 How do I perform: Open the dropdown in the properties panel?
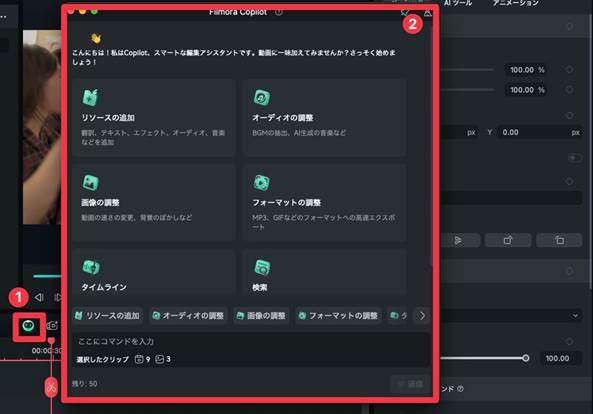pos(511,316)
